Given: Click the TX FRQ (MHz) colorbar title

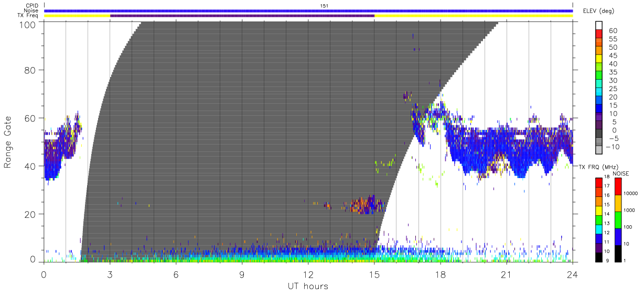Looking at the screenshot, I should [x=598, y=167].
